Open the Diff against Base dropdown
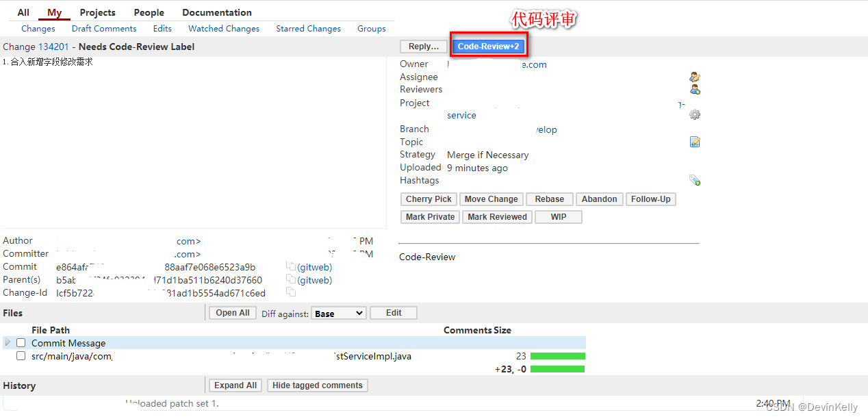868x419 pixels. coord(338,312)
